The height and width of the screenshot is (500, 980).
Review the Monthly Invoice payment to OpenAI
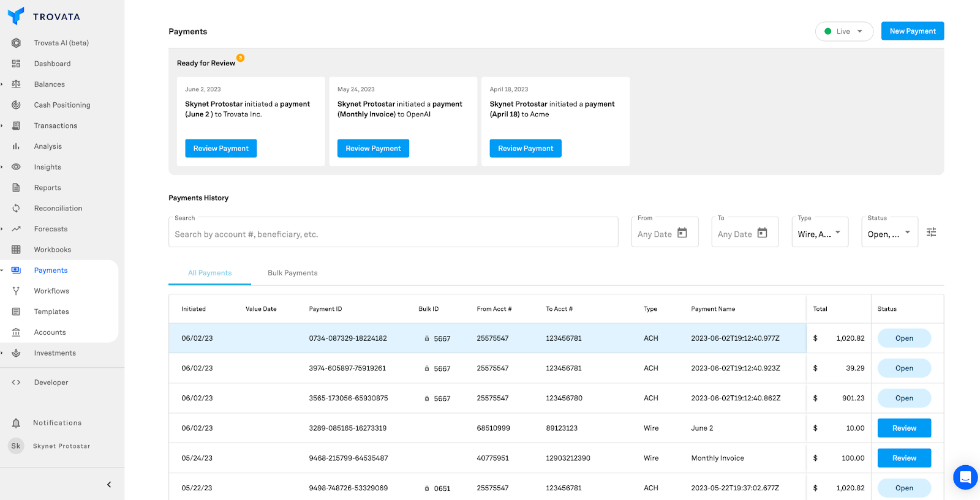click(x=373, y=148)
